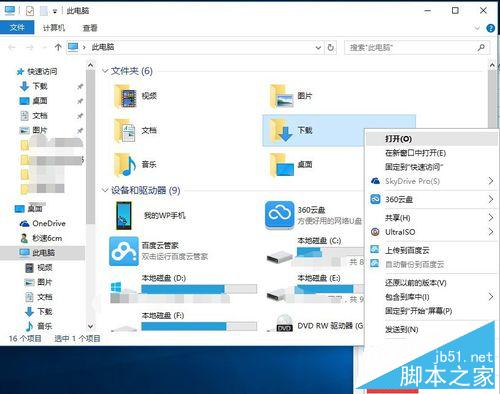This screenshot has width=500, height=394.
Task: Open the help question mark icon
Action: coord(490,28)
